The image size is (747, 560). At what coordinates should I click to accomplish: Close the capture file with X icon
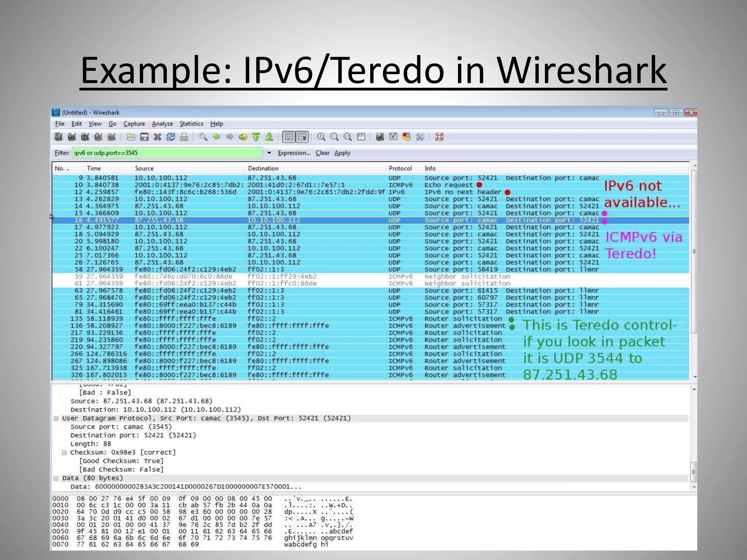[x=158, y=137]
